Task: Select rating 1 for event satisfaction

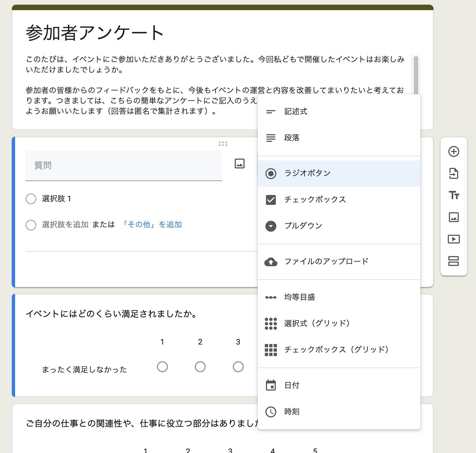Action: tap(162, 367)
